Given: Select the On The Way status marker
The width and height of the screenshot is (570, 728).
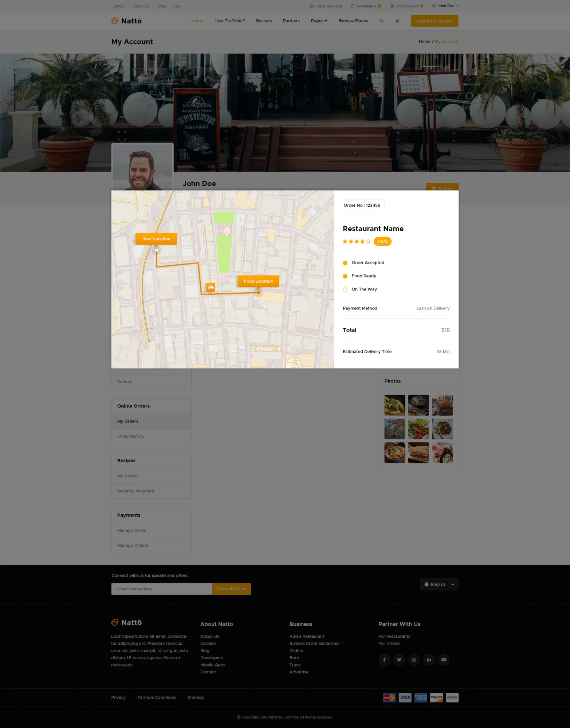Looking at the screenshot, I should [x=345, y=290].
